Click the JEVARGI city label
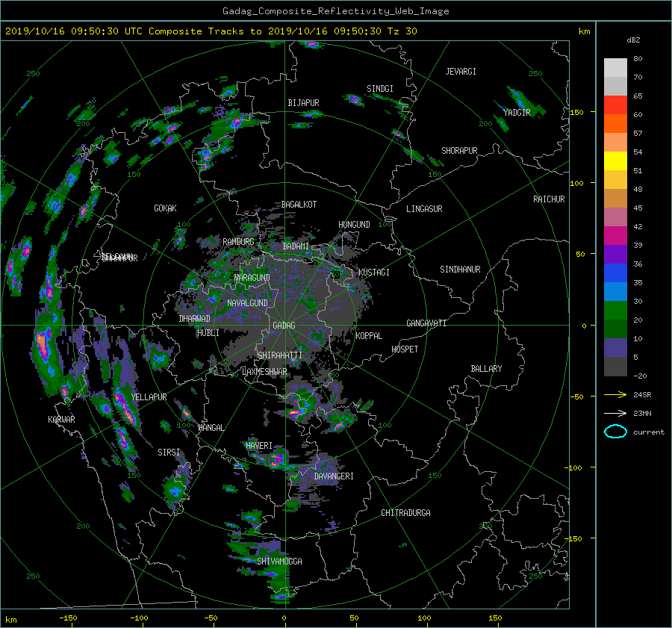Image resolution: width=672 pixels, height=628 pixels. 461,72
